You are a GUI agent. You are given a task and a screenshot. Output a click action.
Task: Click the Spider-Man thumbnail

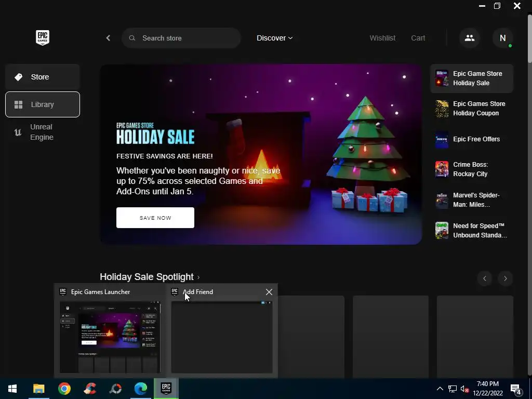(442, 200)
